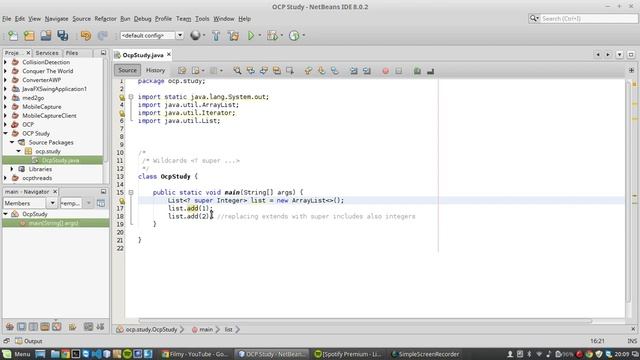Open the Refactor menu

click(x=105, y=19)
